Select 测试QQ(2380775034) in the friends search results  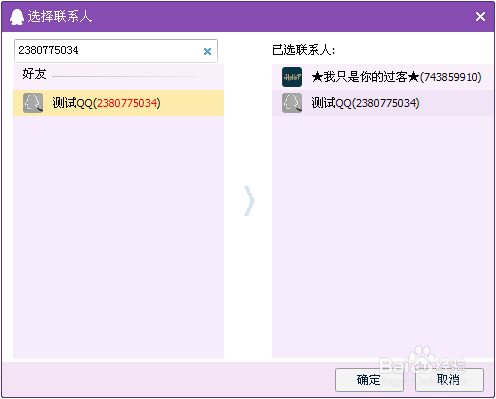(118, 103)
